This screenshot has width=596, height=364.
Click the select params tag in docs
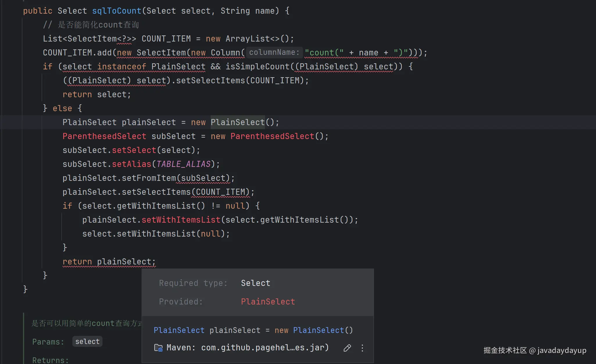coord(87,342)
